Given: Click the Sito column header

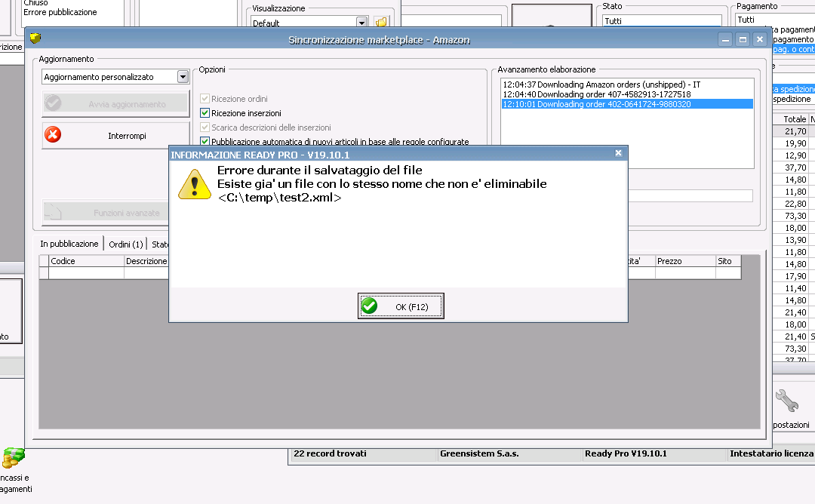Looking at the screenshot, I should [x=728, y=261].
